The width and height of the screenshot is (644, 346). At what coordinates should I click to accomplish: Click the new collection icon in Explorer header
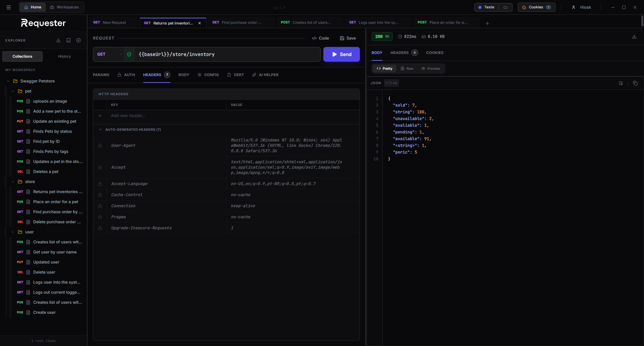68,40
